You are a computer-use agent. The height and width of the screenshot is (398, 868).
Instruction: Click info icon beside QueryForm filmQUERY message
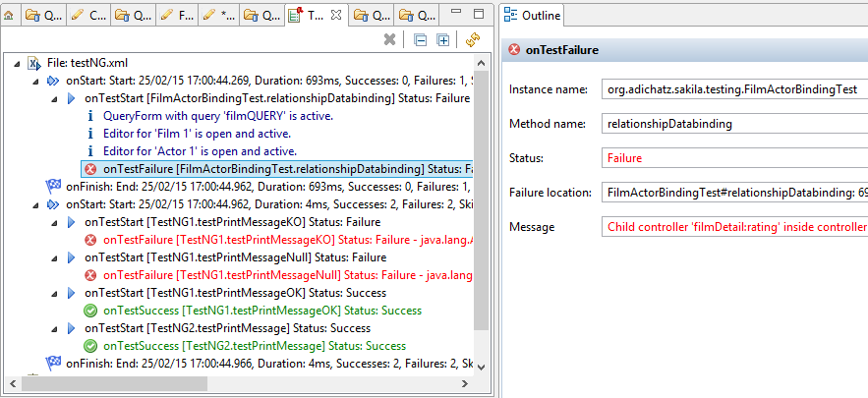[x=91, y=116]
